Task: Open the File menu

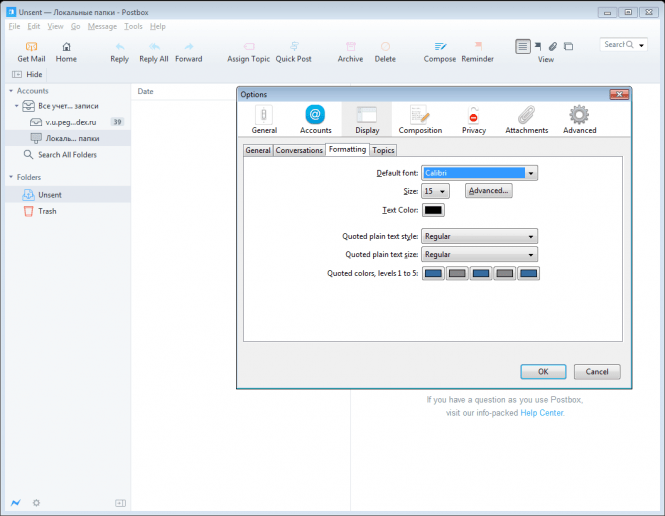Action: (x=14, y=26)
